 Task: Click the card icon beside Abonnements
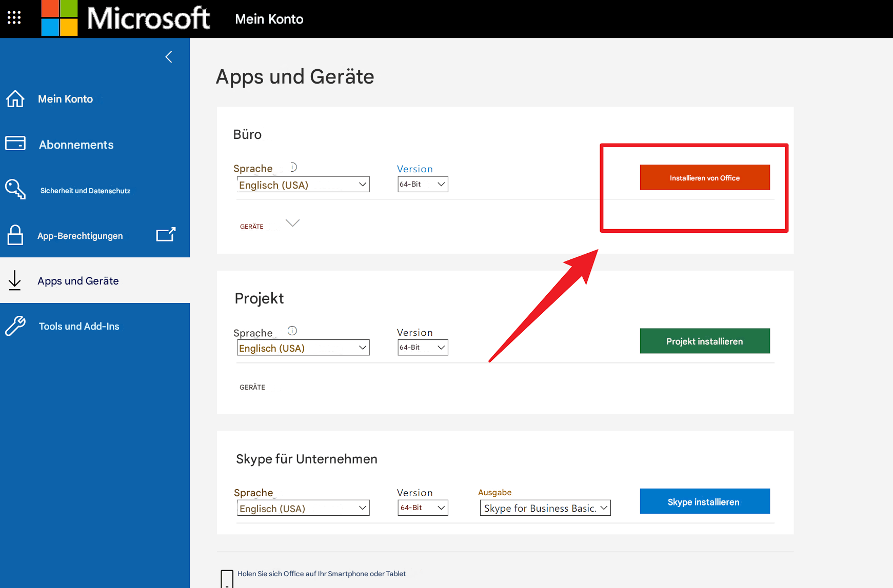(x=15, y=143)
